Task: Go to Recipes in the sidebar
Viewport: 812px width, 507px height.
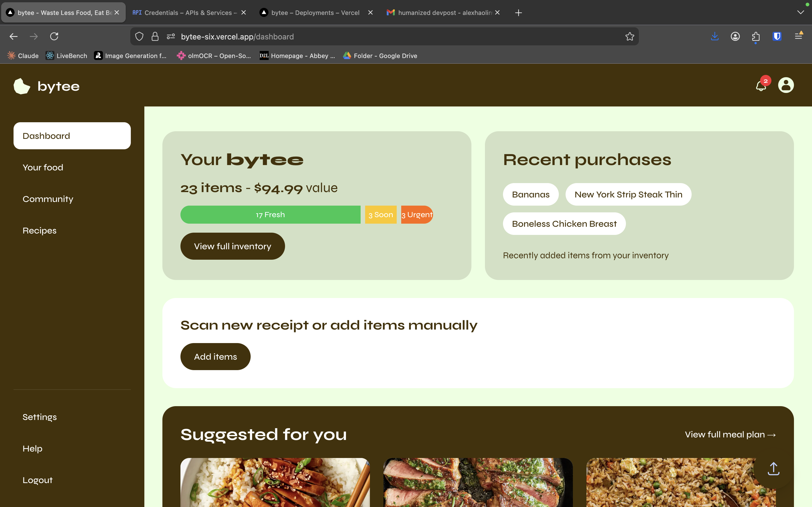Action: (39, 230)
